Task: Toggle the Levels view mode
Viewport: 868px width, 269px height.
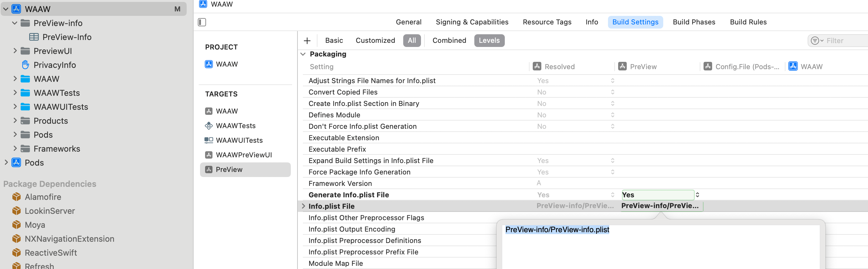Action: tap(489, 41)
